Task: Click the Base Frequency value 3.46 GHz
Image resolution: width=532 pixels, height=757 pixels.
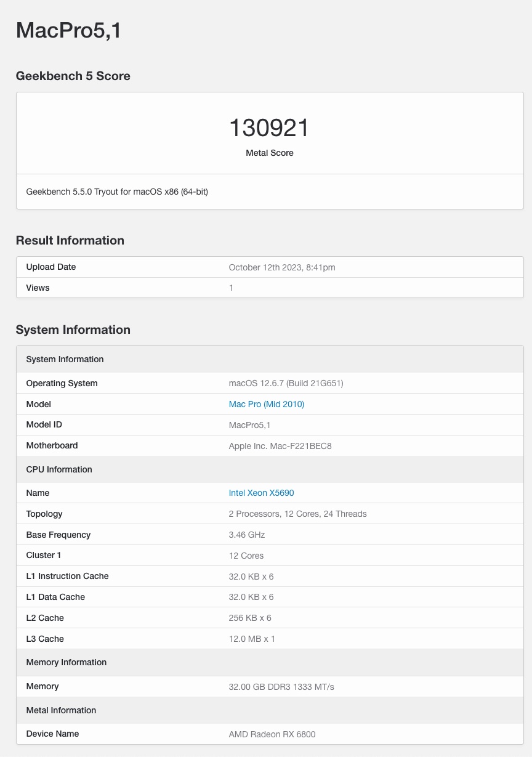Action: click(x=247, y=535)
